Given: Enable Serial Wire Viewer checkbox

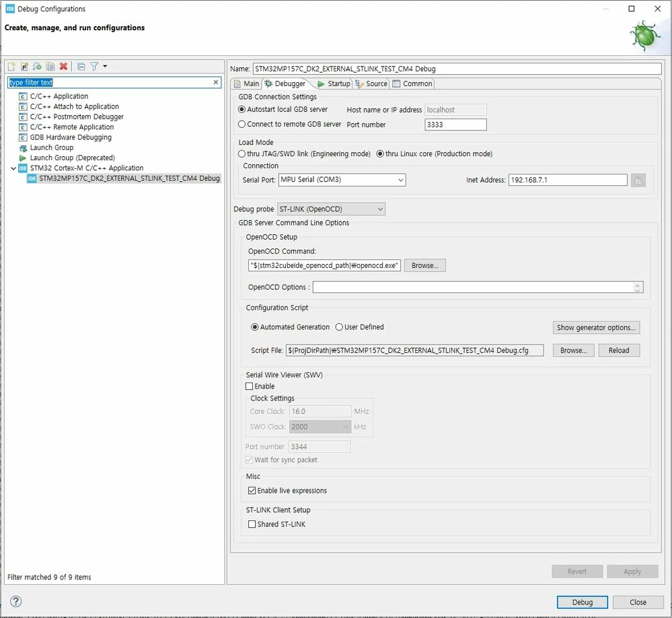Looking at the screenshot, I should (250, 387).
